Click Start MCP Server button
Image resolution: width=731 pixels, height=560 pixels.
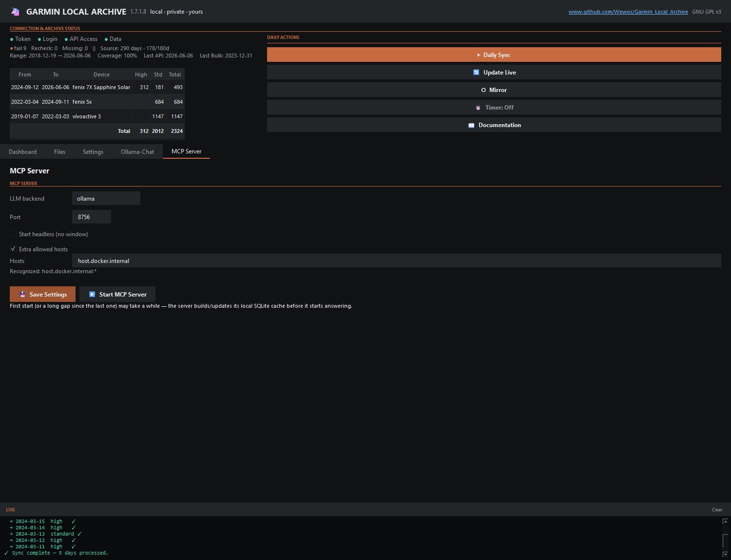click(x=117, y=294)
